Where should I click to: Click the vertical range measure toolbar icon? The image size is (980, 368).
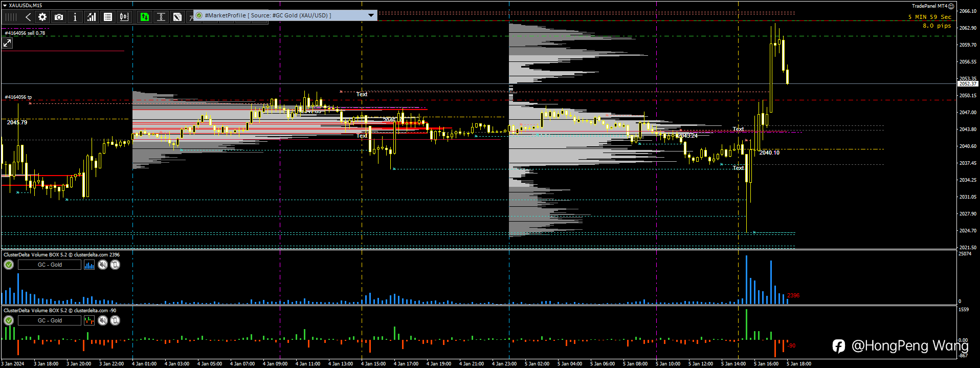click(161, 17)
